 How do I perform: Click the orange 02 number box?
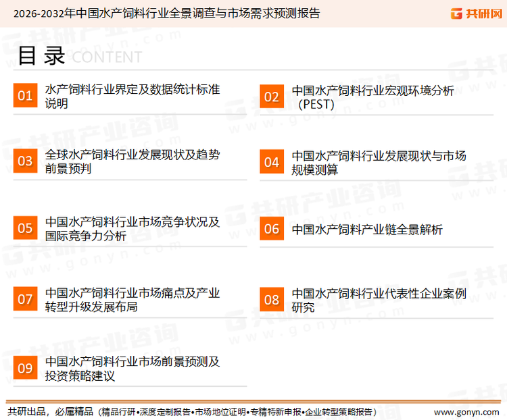click(x=272, y=97)
